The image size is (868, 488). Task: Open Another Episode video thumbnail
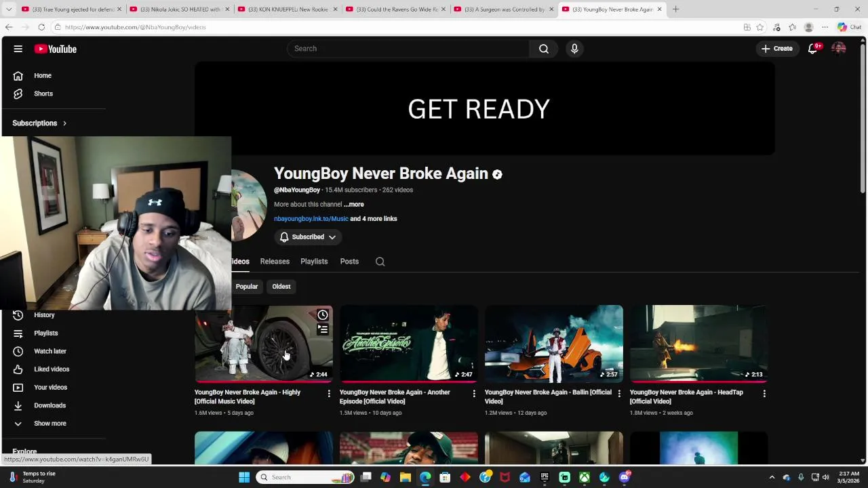coord(409,344)
